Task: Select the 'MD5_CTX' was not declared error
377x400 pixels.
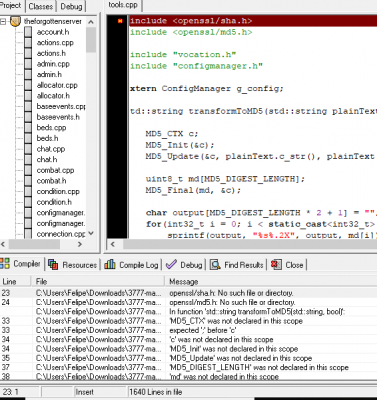Action: 188,321
